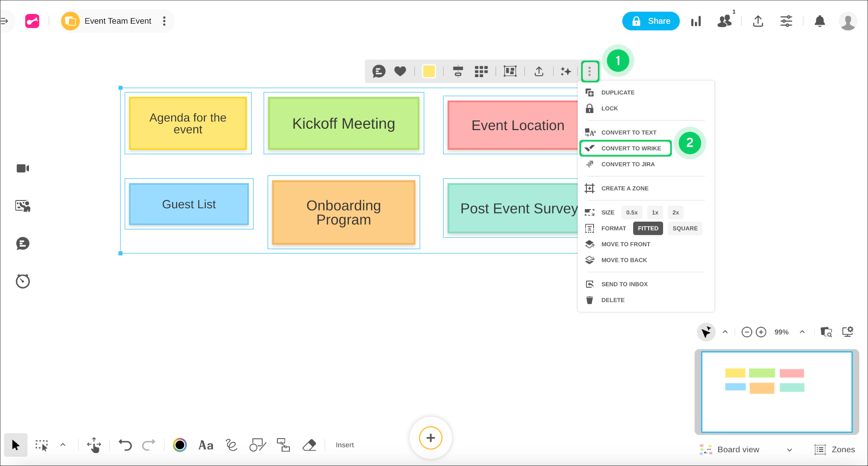The width and height of the screenshot is (868, 466).
Task: Set sticky note size to 2x
Action: pos(675,212)
